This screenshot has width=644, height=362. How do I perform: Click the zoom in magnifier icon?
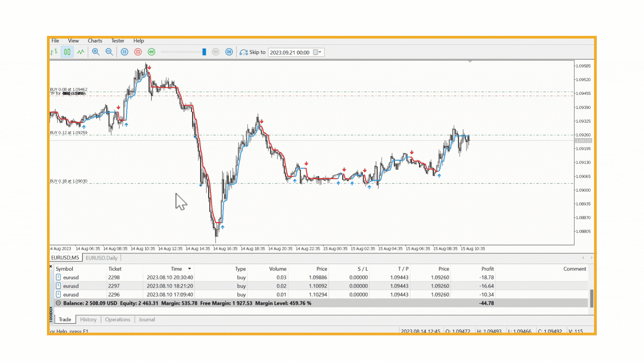[96, 52]
